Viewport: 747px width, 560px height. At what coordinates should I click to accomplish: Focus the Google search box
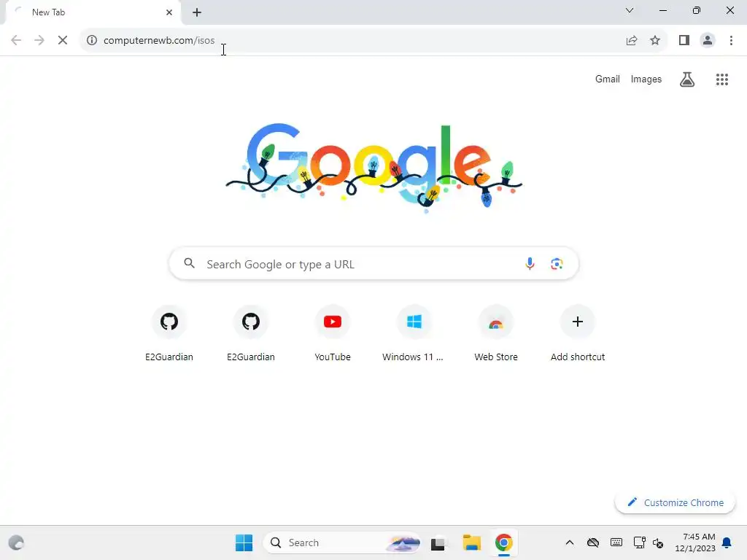pyautogui.click(x=374, y=264)
